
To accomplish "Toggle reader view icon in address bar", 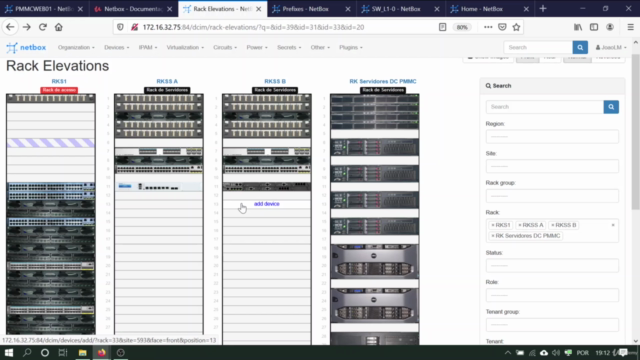I will click(x=442, y=27).
